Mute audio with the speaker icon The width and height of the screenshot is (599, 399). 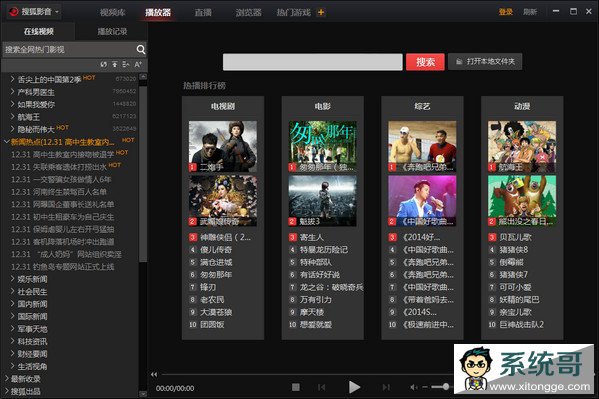[414, 387]
